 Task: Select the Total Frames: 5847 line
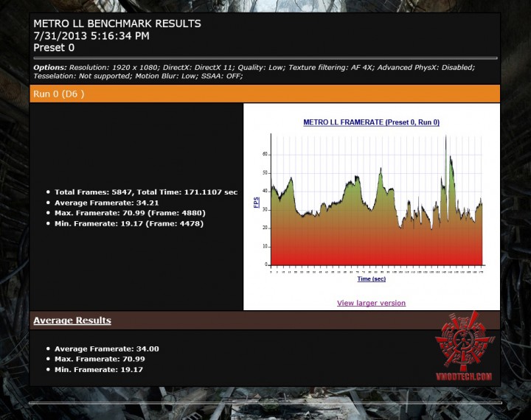tap(146, 192)
